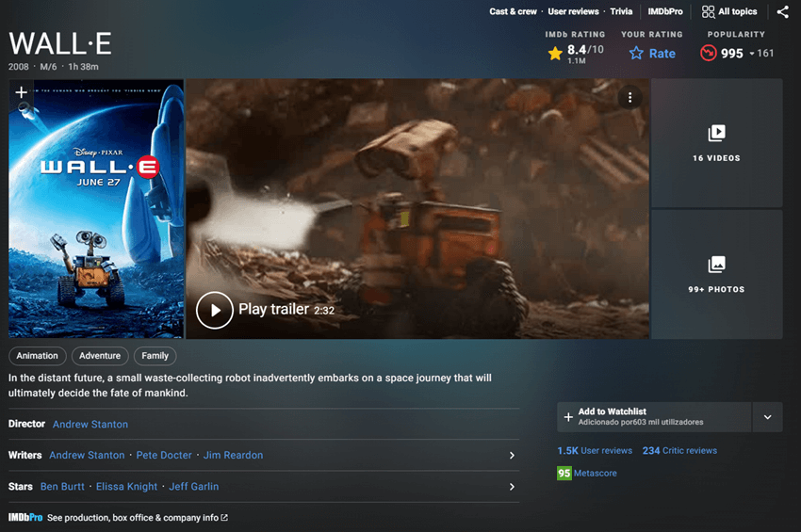
Task: Click the yellow IMDb rating star
Action: [555, 53]
